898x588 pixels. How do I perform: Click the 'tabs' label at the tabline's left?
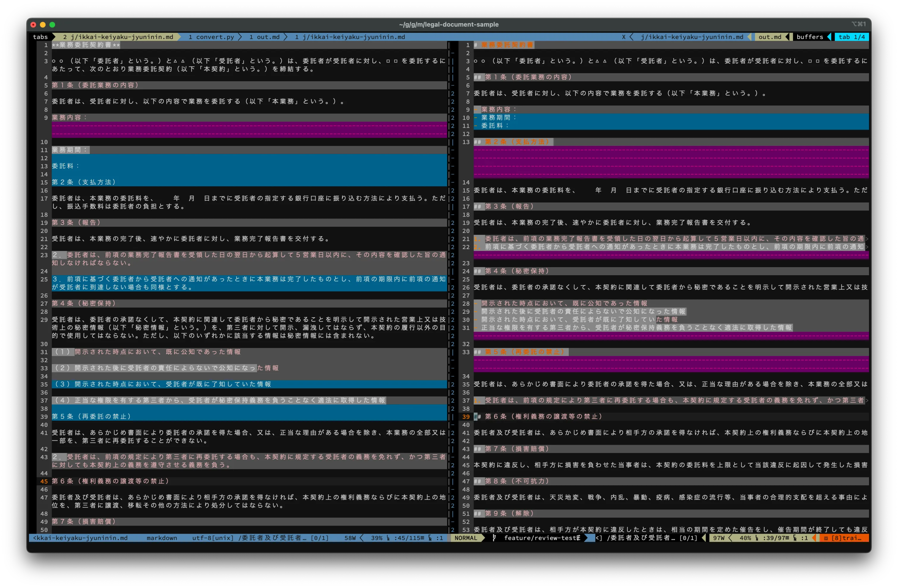pyautogui.click(x=40, y=37)
